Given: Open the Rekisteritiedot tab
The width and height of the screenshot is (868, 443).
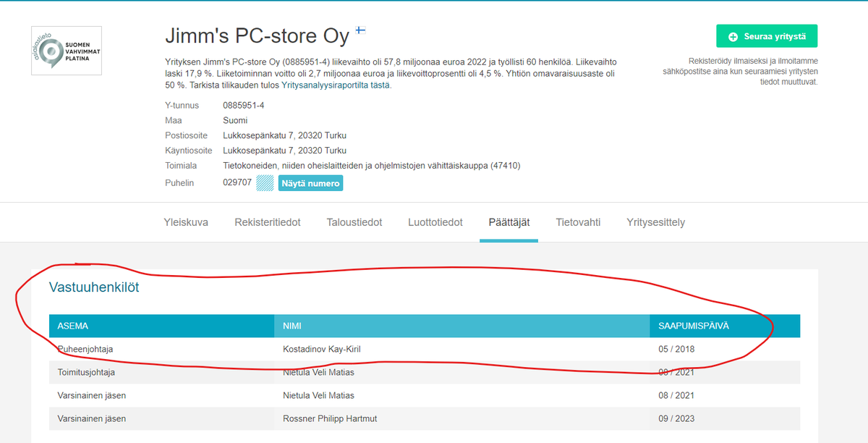Looking at the screenshot, I should pyautogui.click(x=268, y=222).
